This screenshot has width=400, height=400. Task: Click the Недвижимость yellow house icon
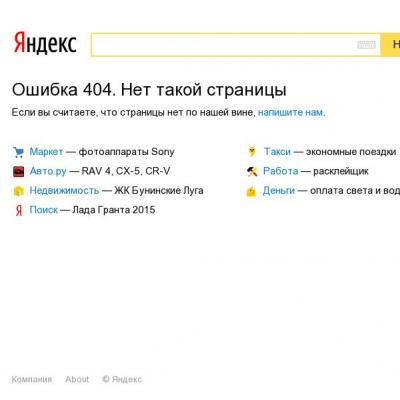18,191
